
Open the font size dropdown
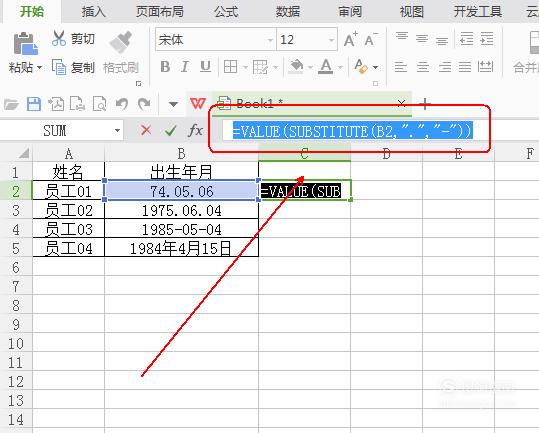[331, 40]
